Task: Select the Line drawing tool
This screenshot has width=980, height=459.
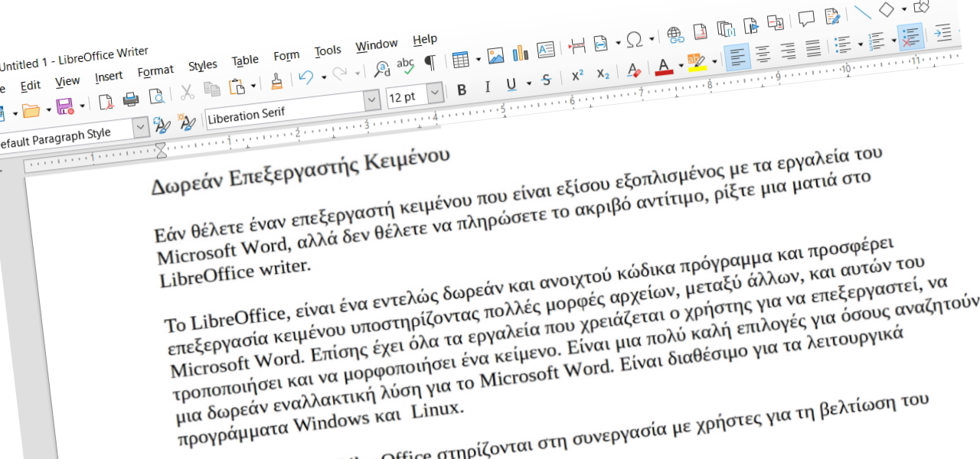Action: pos(862,12)
